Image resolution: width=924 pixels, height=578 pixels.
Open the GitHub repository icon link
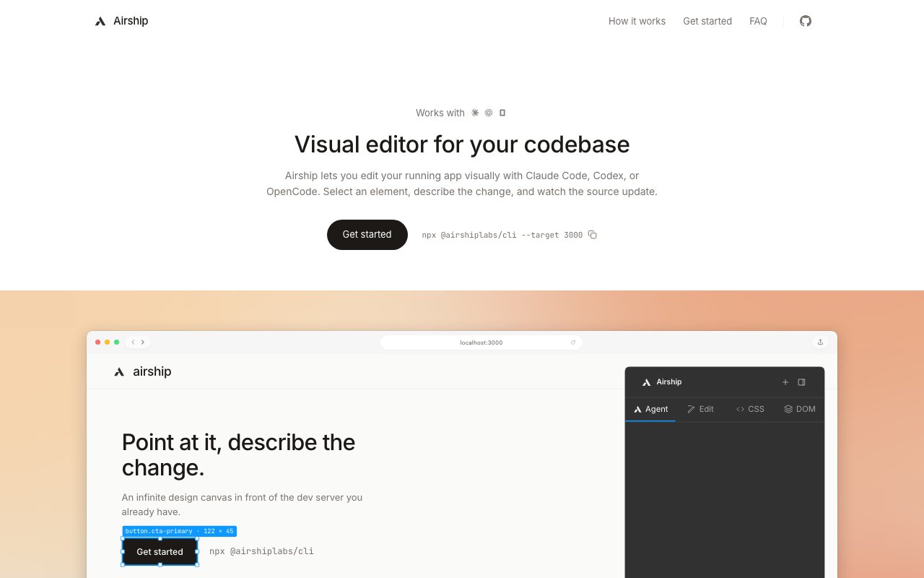click(x=806, y=21)
